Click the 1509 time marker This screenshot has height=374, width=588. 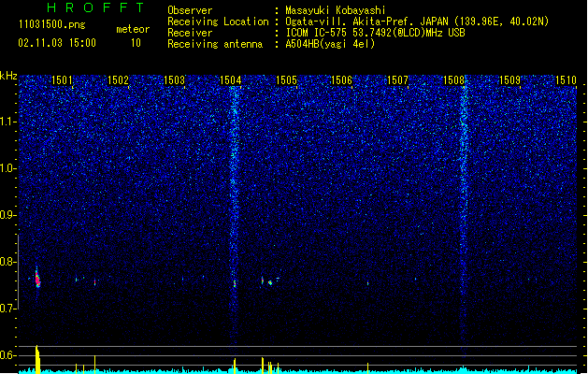pos(510,79)
